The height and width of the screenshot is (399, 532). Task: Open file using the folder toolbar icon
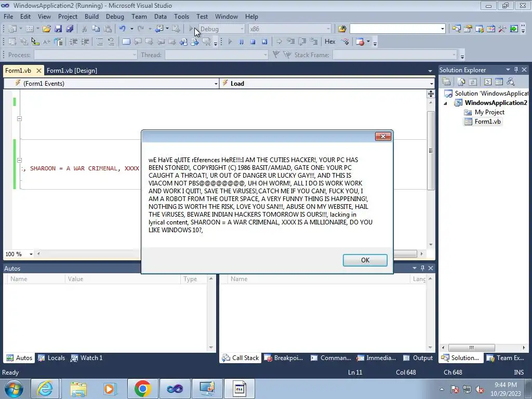46,29
